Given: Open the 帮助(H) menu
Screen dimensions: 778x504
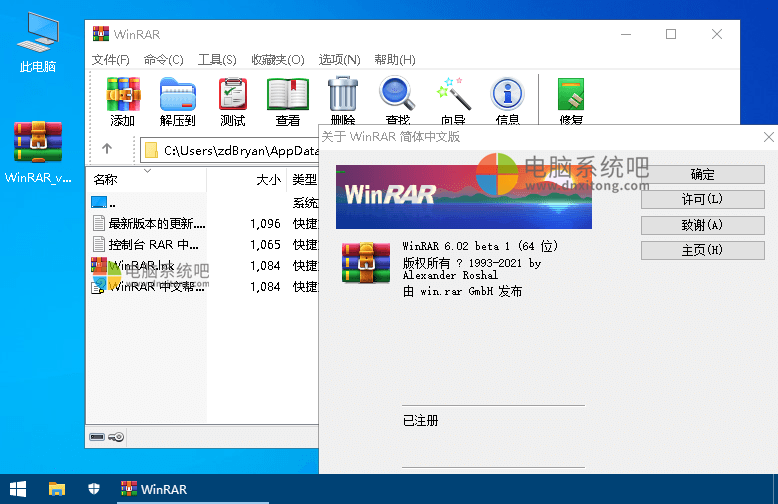Looking at the screenshot, I should [x=395, y=60].
